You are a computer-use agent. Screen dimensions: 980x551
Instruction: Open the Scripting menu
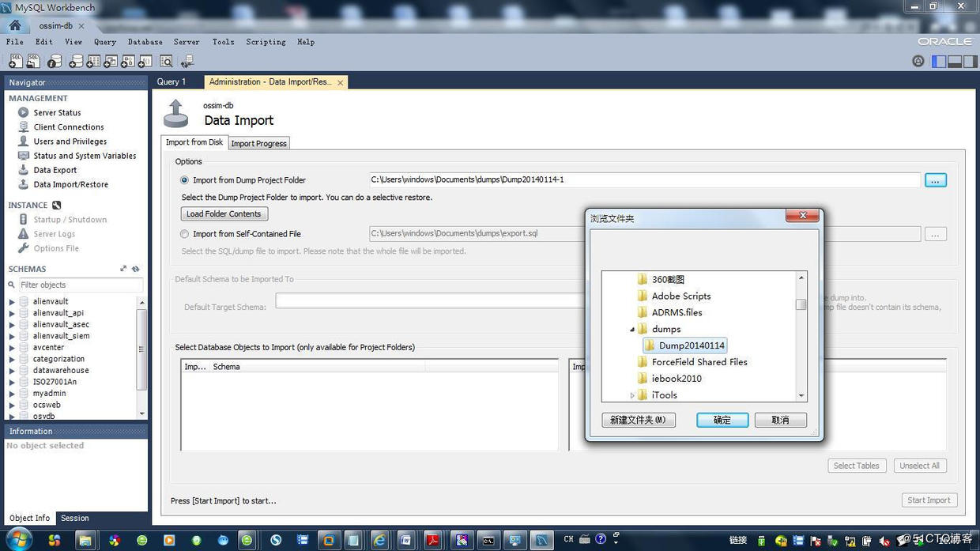[266, 42]
